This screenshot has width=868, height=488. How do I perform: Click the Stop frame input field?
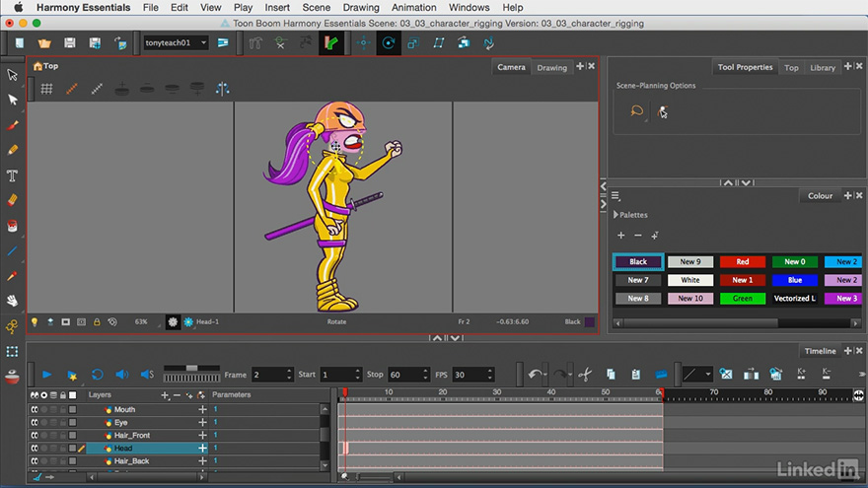click(x=407, y=375)
